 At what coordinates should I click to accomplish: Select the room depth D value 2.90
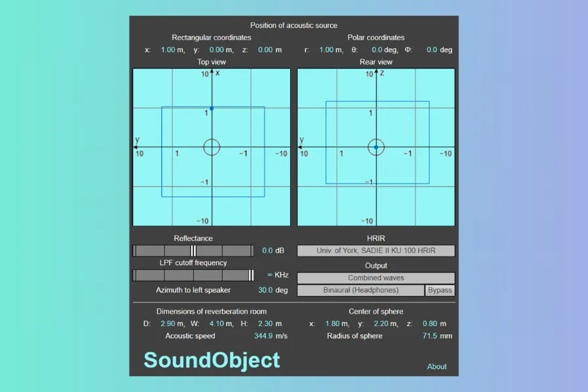(x=167, y=323)
